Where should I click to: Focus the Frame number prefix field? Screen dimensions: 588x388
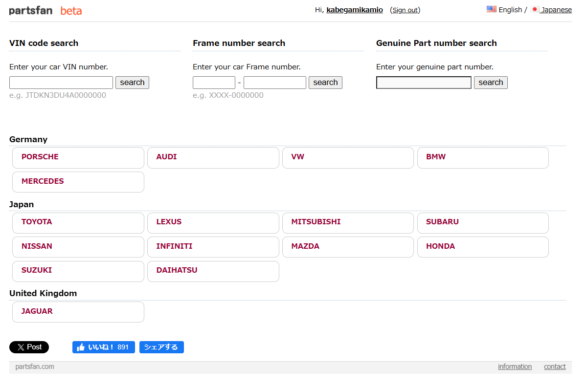point(214,83)
